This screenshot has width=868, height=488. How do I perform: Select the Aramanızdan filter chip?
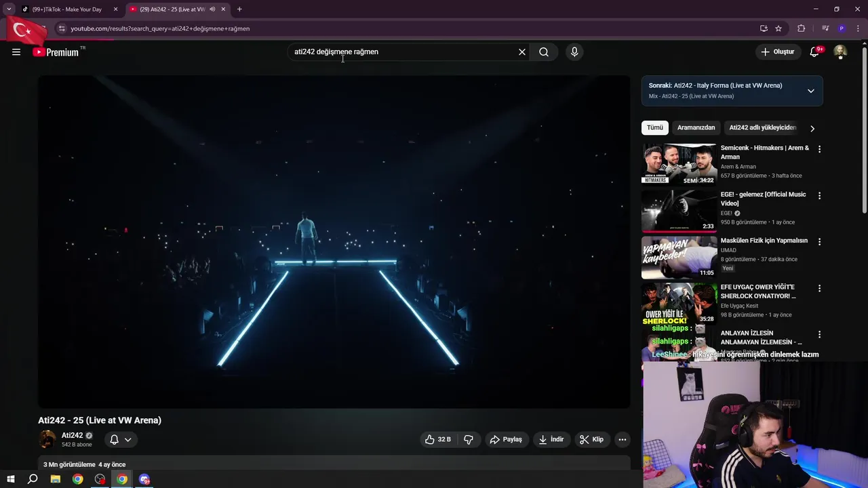point(696,127)
